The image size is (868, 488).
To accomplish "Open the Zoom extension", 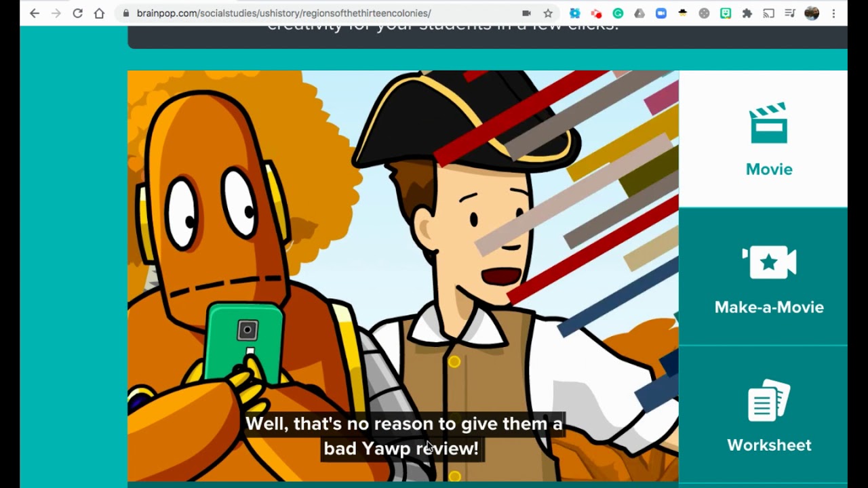I will click(x=661, y=13).
